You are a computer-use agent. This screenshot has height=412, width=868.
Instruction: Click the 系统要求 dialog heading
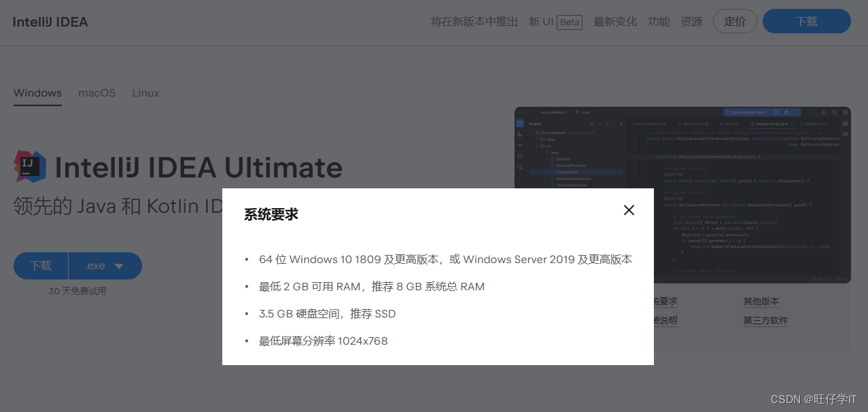click(x=271, y=214)
